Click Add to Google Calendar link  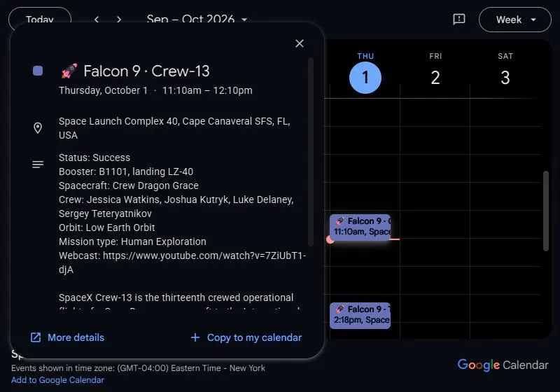point(57,380)
